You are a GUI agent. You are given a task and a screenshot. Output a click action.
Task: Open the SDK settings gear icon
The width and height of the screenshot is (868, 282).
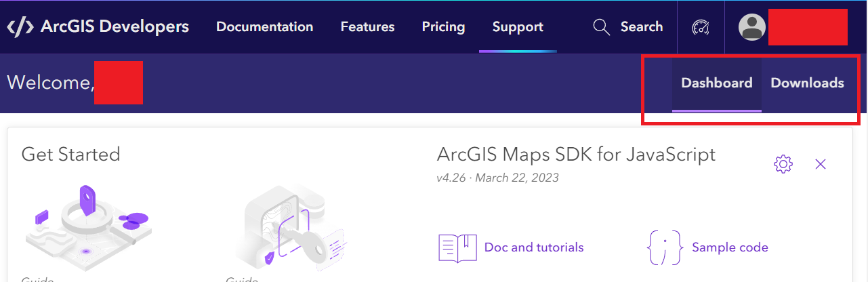(x=783, y=163)
